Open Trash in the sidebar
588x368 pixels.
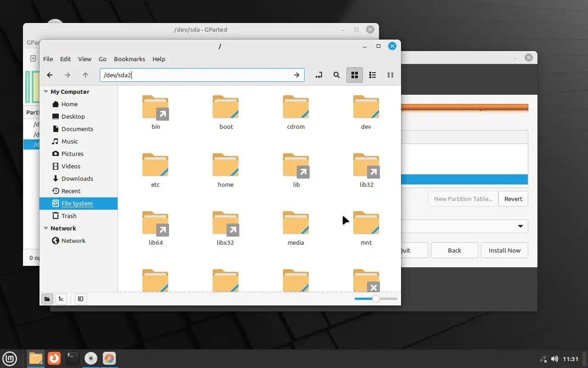pyautogui.click(x=79, y=216)
